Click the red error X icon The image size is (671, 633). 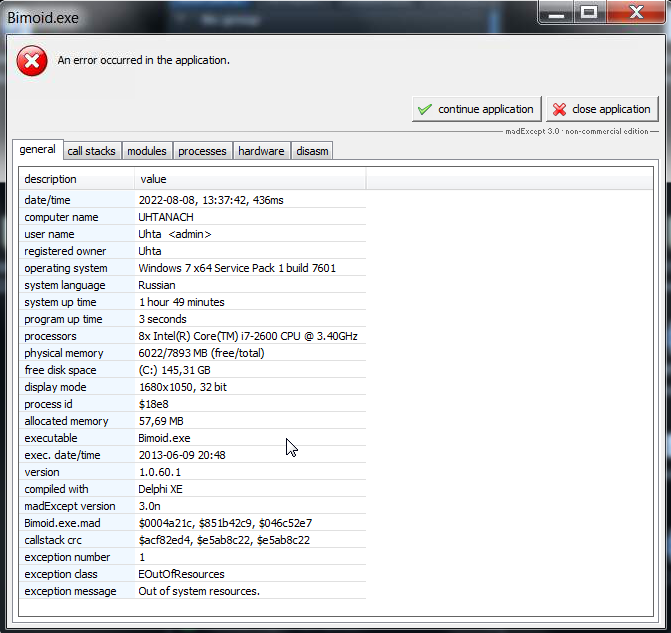coord(32,61)
